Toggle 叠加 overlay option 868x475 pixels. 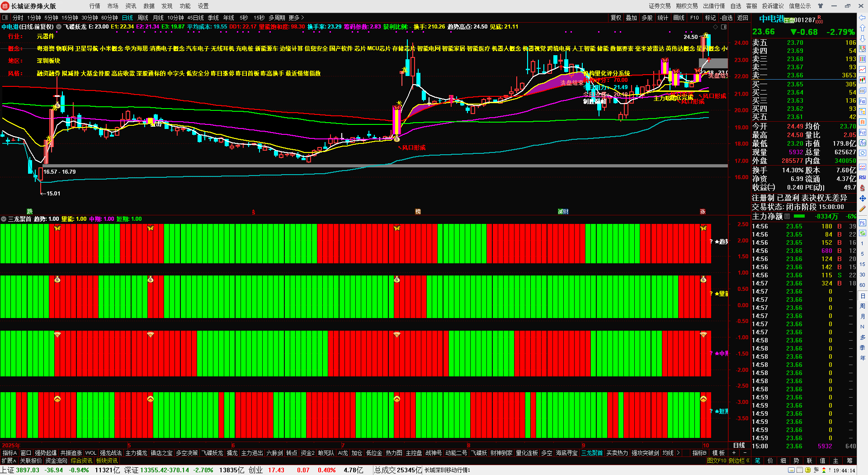click(x=631, y=18)
